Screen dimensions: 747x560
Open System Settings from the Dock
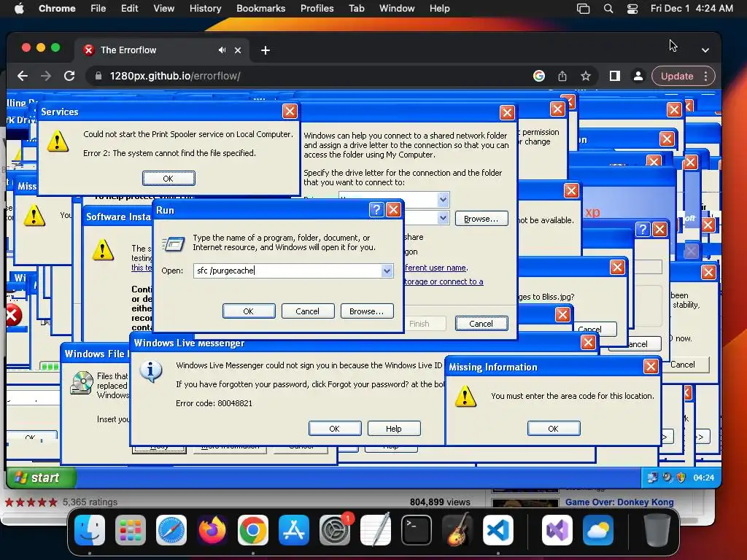(334, 530)
